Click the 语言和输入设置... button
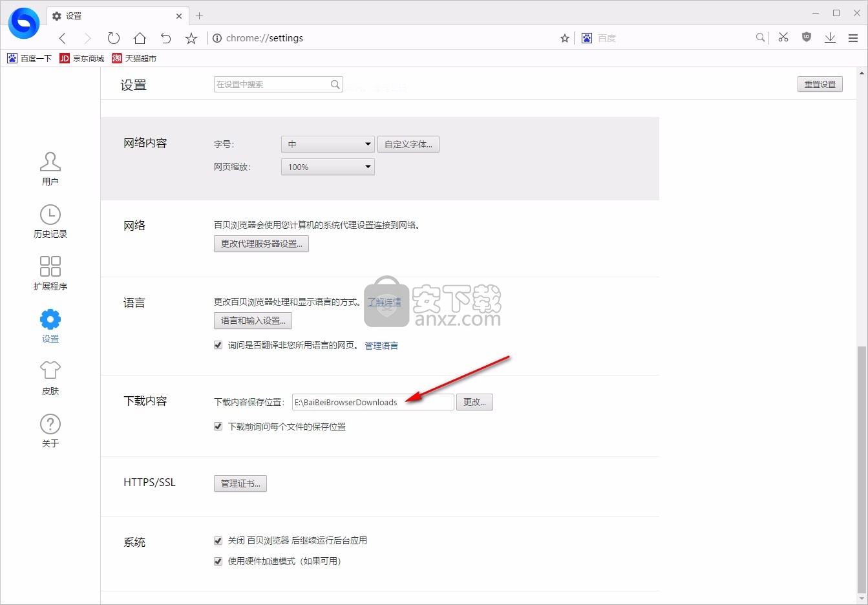868x605 pixels. pos(253,321)
